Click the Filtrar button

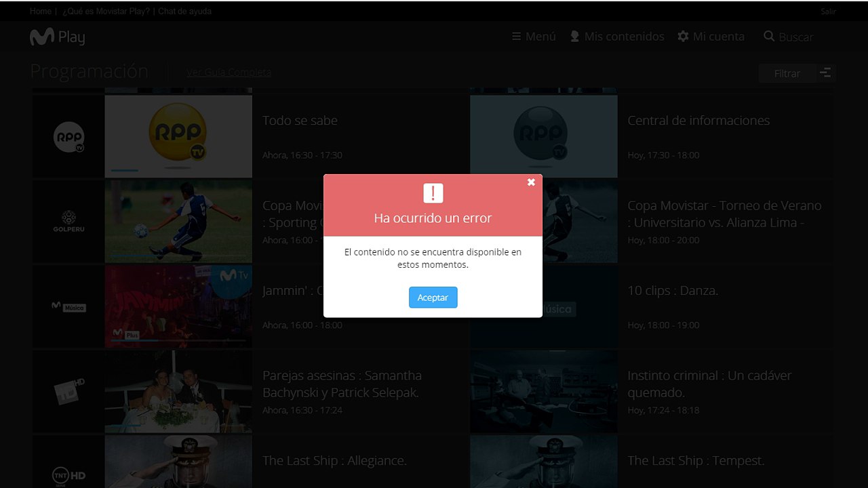(x=787, y=73)
